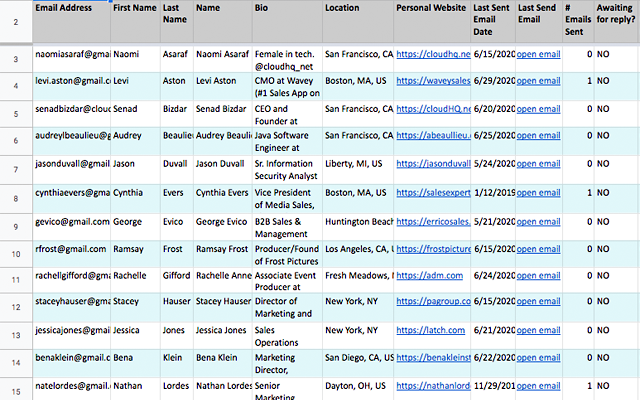Screen dimensions: 640x400
Task: Select the 6/24/2020 date cell
Action: pyautogui.click(x=493, y=280)
